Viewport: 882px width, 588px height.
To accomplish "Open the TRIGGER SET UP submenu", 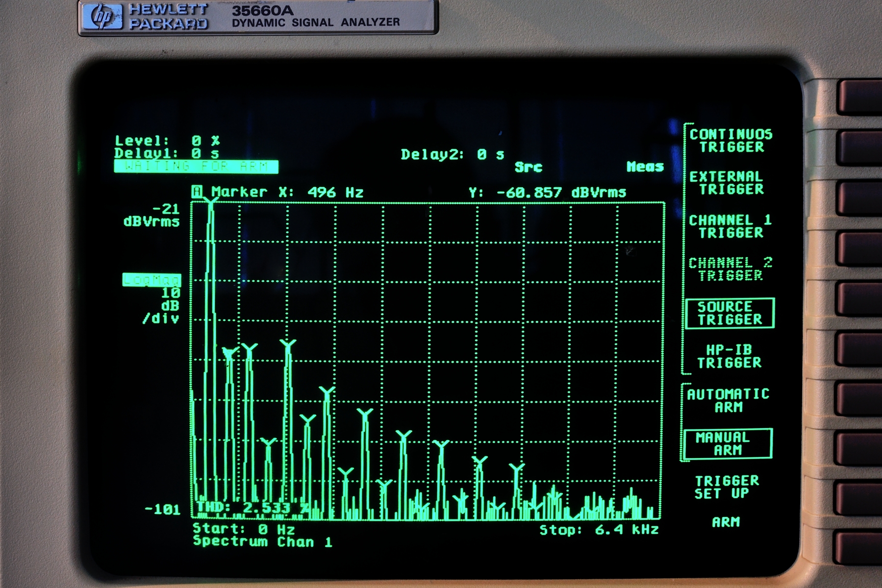I will click(x=727, y=487).
